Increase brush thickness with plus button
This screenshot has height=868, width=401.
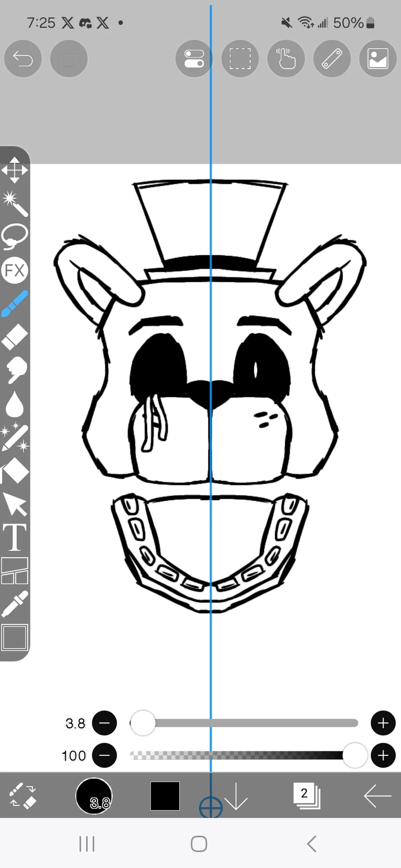(383, 723)
